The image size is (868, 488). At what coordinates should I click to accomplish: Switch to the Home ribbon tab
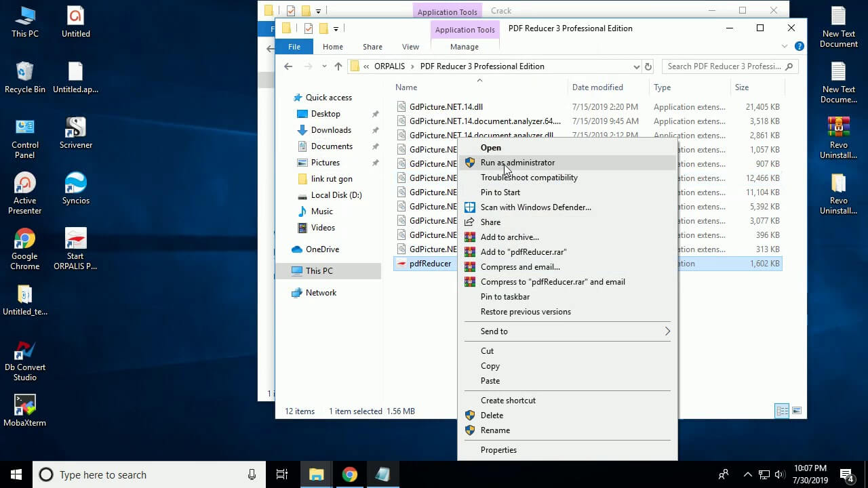333,47
